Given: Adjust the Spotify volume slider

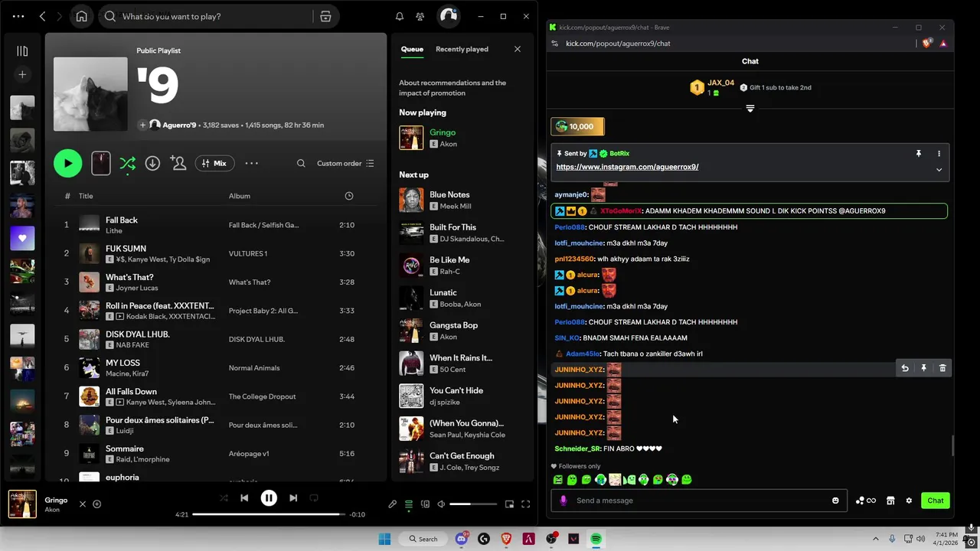Looking at the screenshot, I should click(x=472, y=504).
